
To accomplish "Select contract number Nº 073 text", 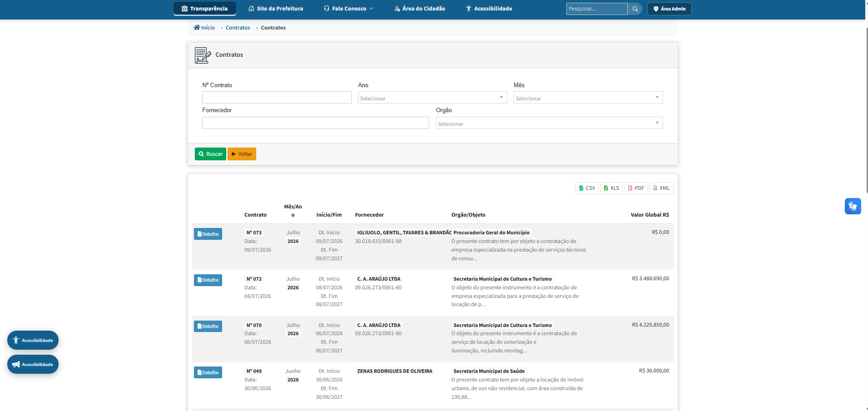I will point(254,233).
